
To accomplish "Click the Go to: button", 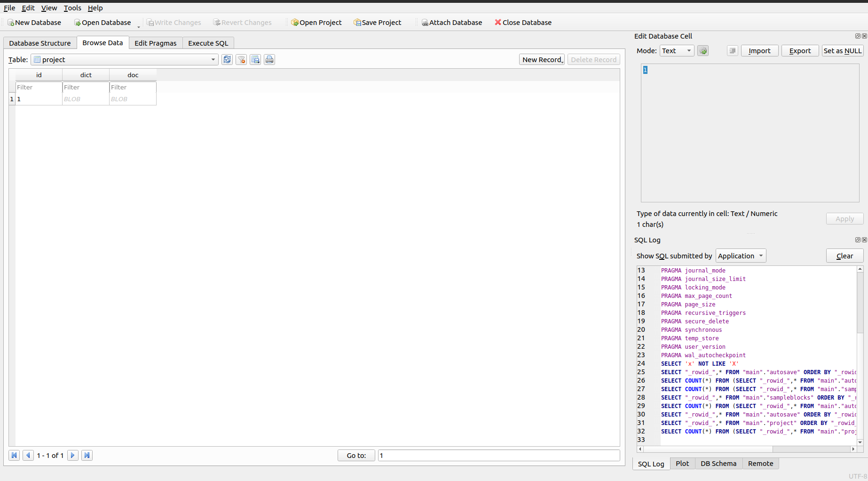I will point(356,456).
